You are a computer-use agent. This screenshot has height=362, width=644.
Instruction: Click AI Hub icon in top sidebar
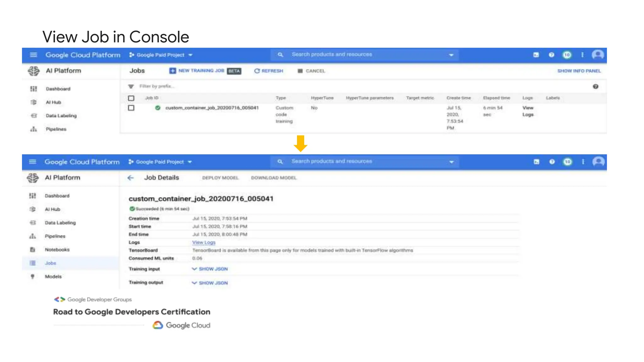click(x=33, y=102)
